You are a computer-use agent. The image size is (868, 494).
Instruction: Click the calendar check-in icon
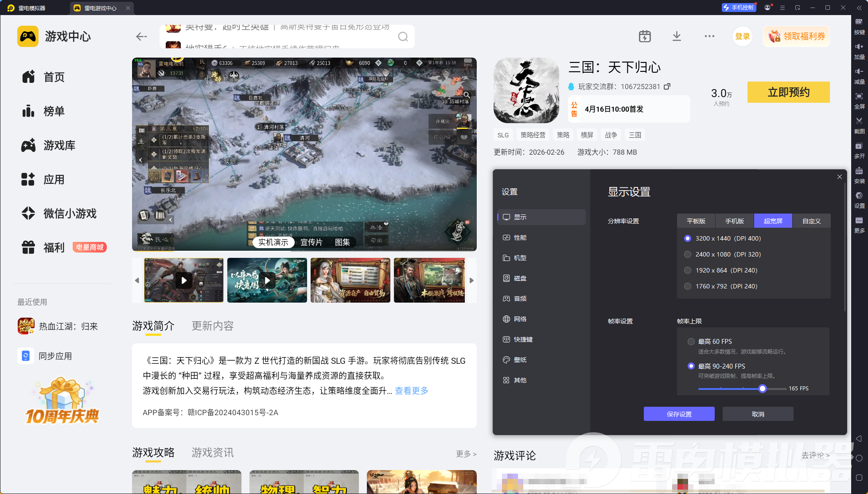tap(645, 36)
